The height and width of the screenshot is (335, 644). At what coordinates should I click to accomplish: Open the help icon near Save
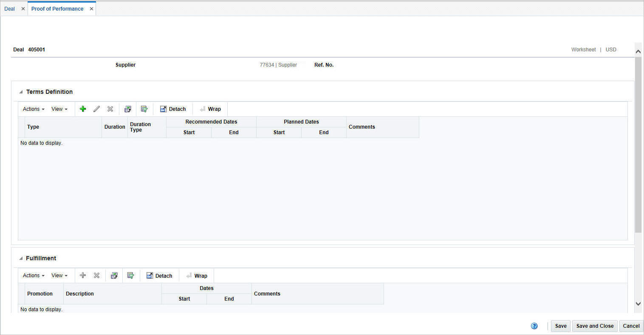pyautogui.click(x=534, y=326)
